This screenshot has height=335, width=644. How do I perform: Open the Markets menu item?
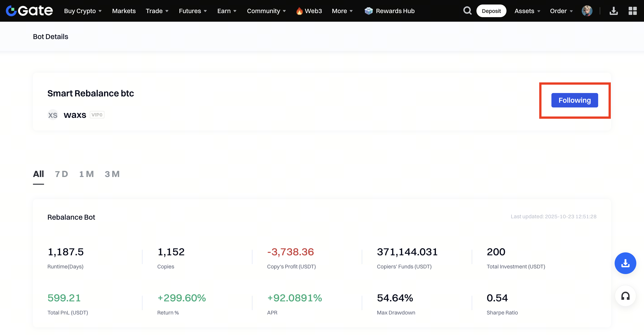click(x=124, y=11)
